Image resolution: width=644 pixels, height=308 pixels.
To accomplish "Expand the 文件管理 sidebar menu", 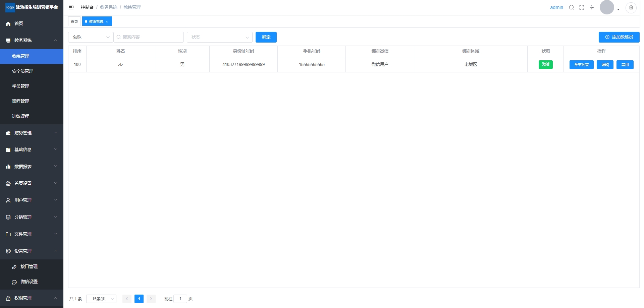I will pyautogui.click(x=32, y=234).
